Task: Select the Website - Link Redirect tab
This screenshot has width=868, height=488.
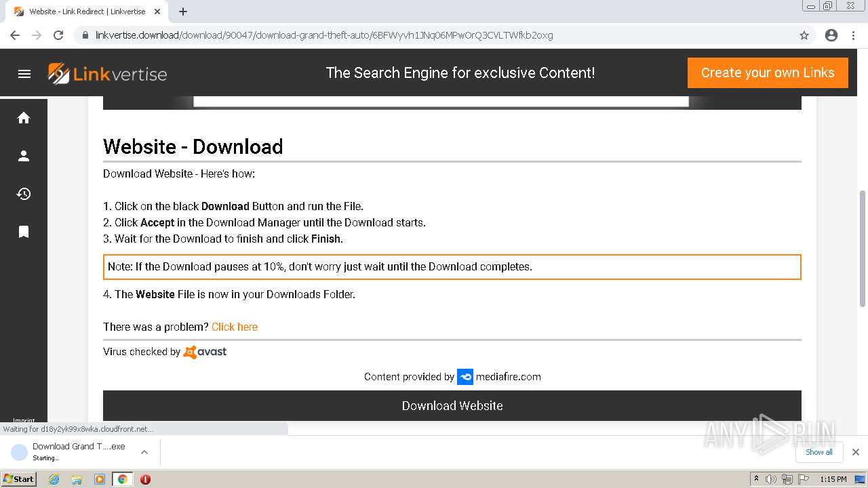Action: (87, 12)
